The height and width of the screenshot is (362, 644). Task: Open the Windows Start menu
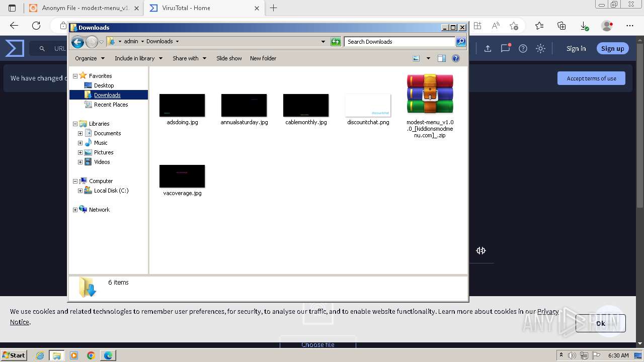click(14, 355)
